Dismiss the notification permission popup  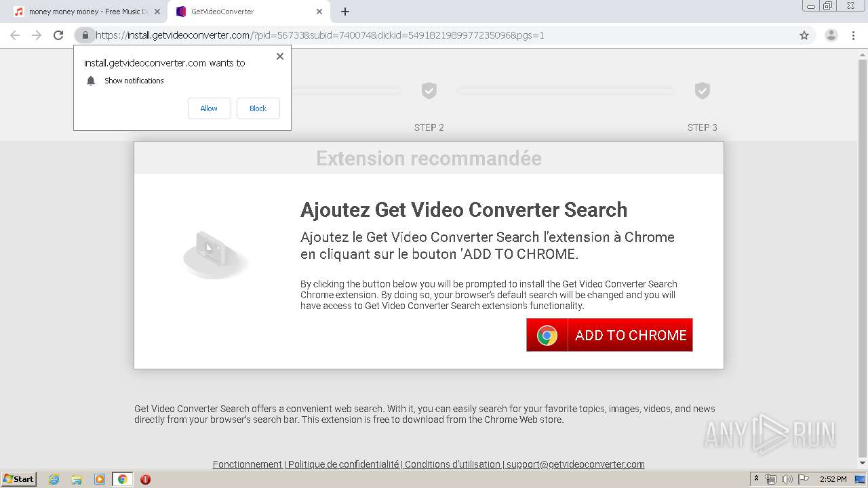pyautogui.click(x=279, y=56)
